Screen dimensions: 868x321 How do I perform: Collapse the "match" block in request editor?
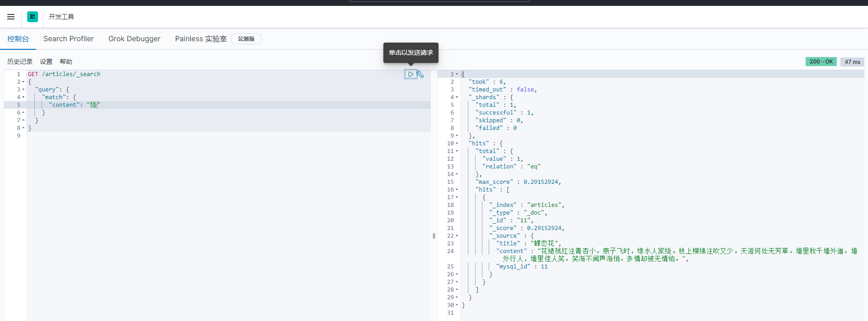(24, 97)
